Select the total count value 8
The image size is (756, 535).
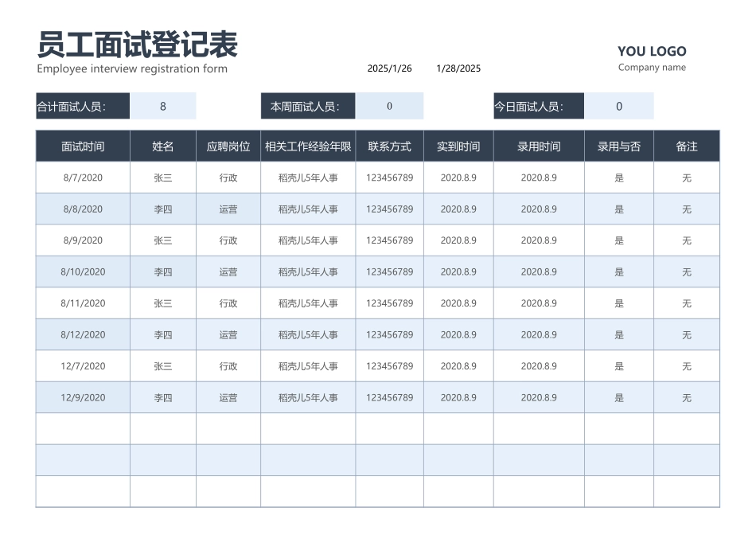pos(164,105)
